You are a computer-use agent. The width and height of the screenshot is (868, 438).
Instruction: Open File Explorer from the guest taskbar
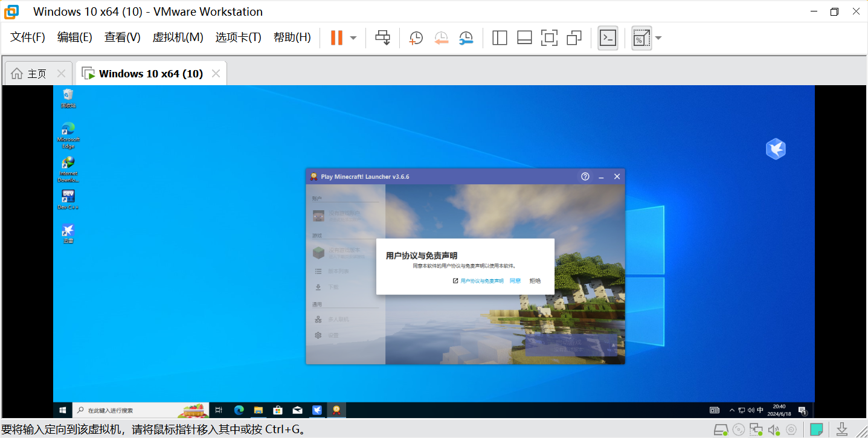tap(258, 410)
